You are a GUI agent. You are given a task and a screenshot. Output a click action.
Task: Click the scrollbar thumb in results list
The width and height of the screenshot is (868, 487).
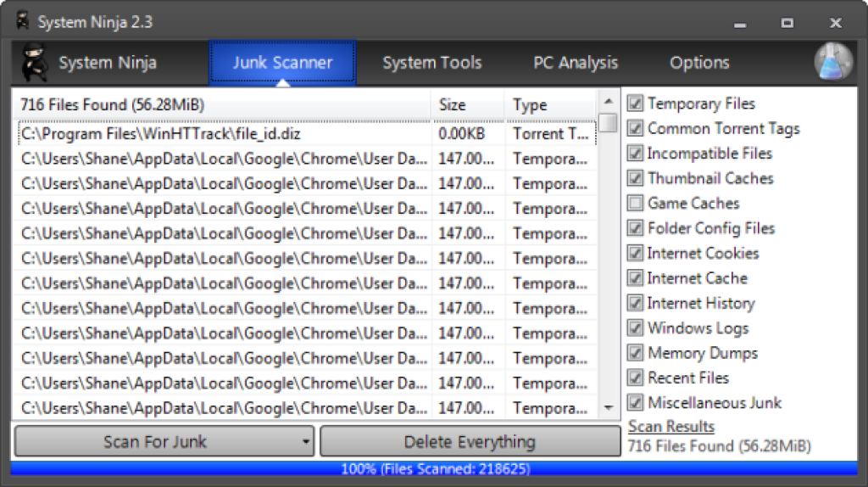click(609, 122)
